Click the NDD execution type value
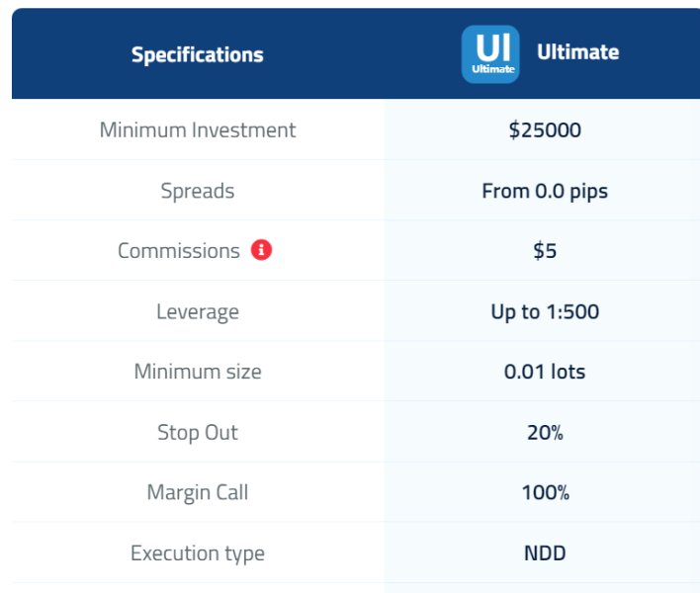Screen dimensions: 700x593 [x=545, y=553]
